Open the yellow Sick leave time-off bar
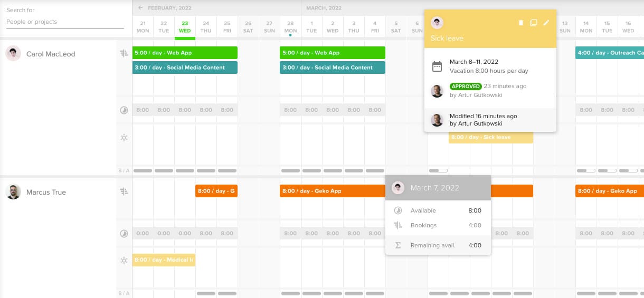Screen dimensions: 644x298 point(491,137)
